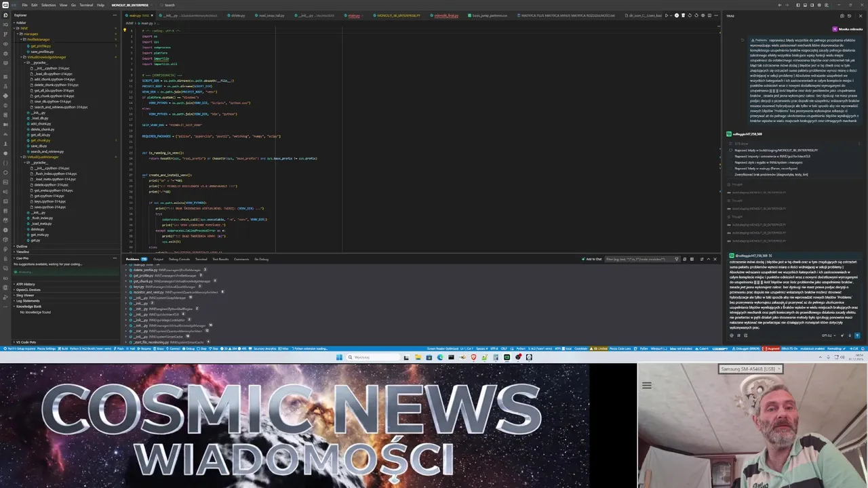Open save_profiles.py in the Explorer tree
868x488 pixels.
(42, 52)
